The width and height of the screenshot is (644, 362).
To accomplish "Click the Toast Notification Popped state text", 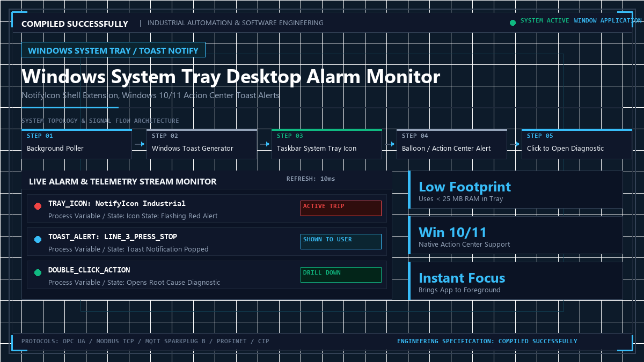I will pyautogui.click(x=167, y=249).
